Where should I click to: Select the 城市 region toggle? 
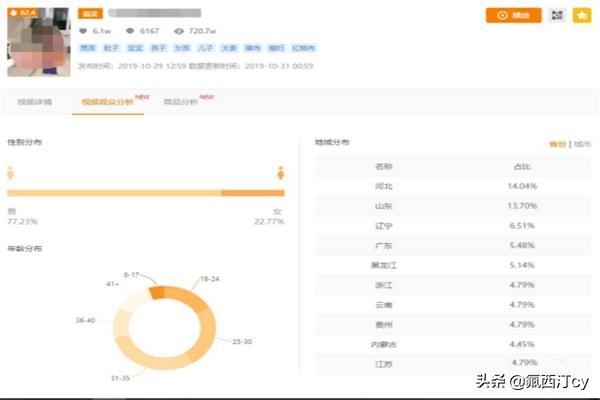tap(581, 144)
